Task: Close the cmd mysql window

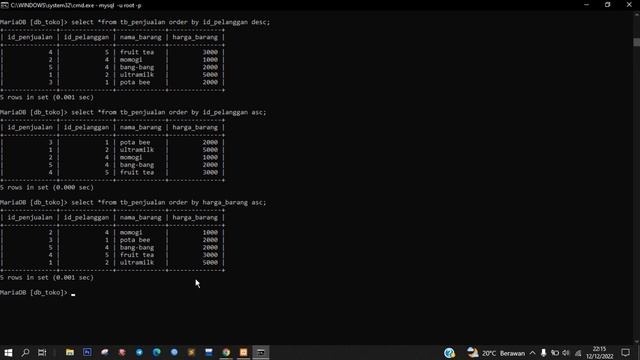Action: coord(629,5)
